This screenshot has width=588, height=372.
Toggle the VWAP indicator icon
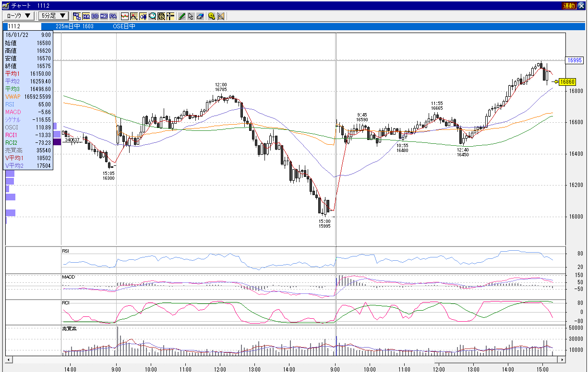pyautogui.click(x=76, y=16)
